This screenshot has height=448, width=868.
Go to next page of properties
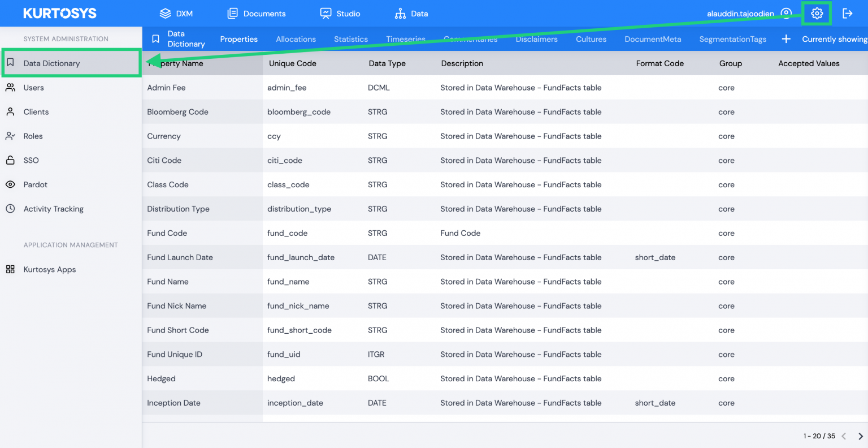point(860,436)
